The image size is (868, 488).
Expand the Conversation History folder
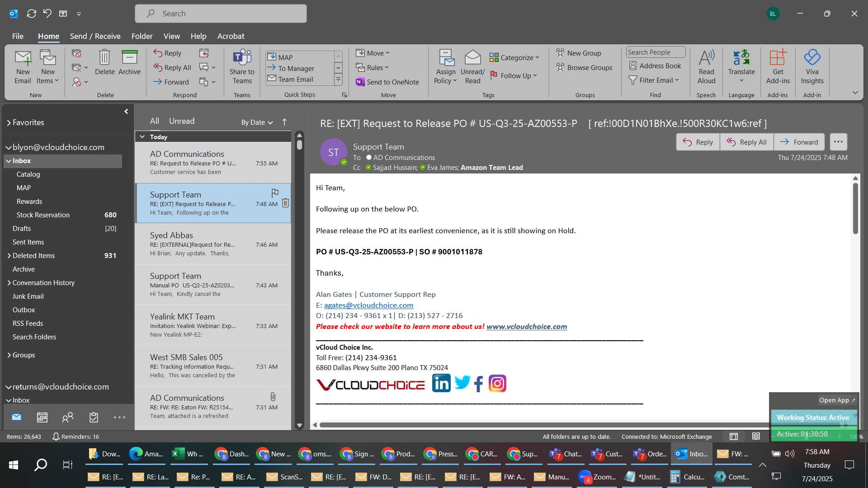(x=9, y=283)
